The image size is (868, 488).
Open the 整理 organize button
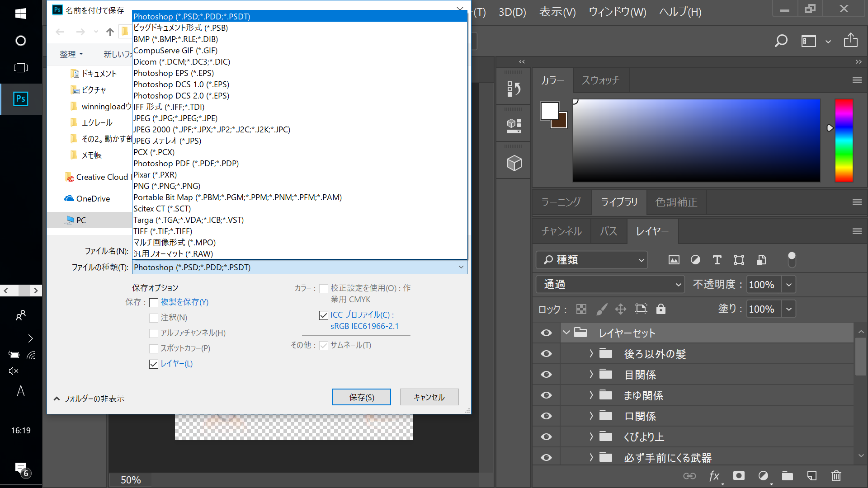(x=71, y=54)
